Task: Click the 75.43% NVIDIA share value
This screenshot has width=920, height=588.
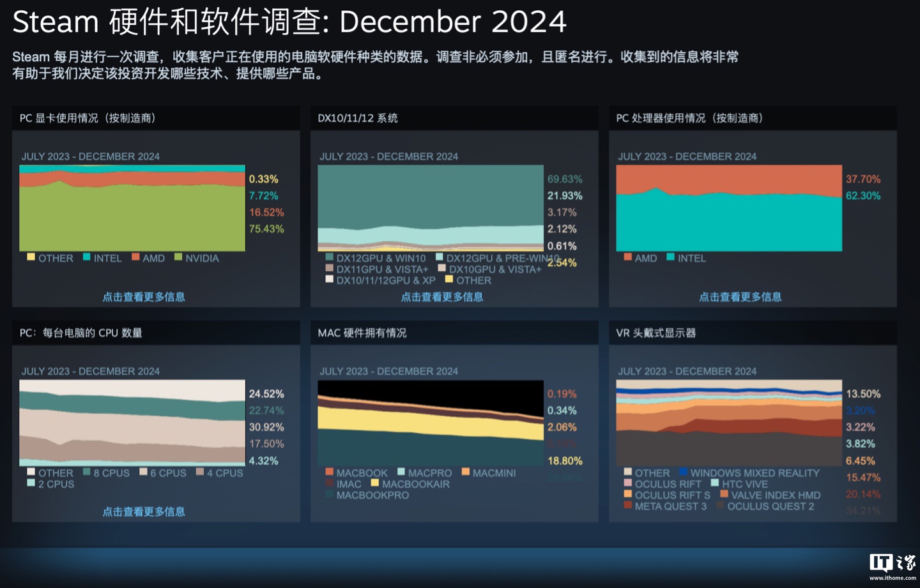Action: tap(266, 229)
